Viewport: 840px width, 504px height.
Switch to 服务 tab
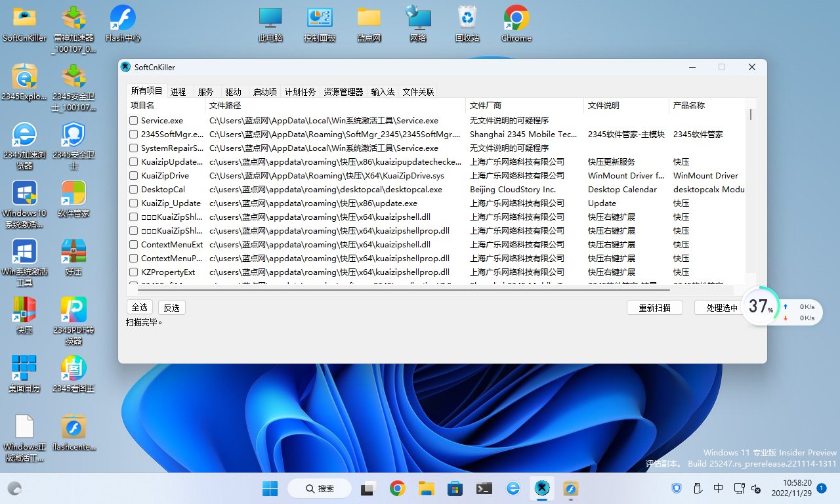click(x=205, y=92)
